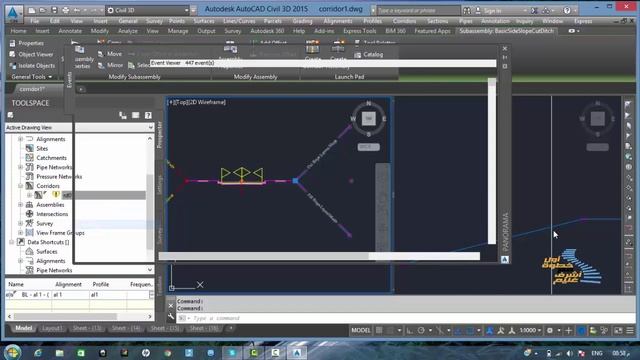Open the Catalog in Launch Pad
The width and height of the screenshot is (640, 360).
click(369, 54)
